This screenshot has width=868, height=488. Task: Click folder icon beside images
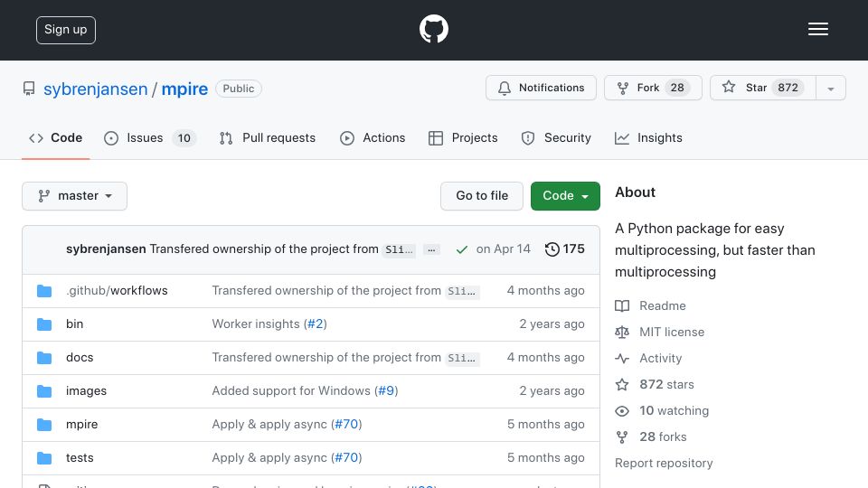[44, 391]
